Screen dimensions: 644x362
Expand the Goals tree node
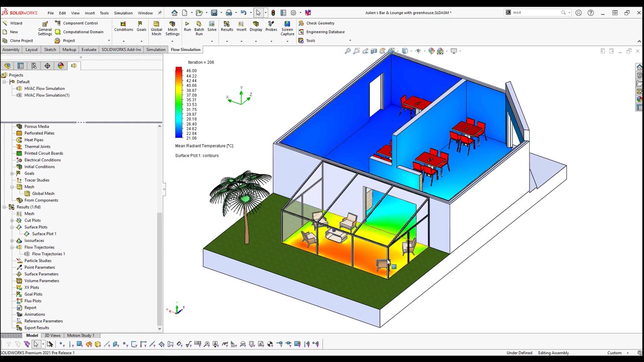pos(12,173)
